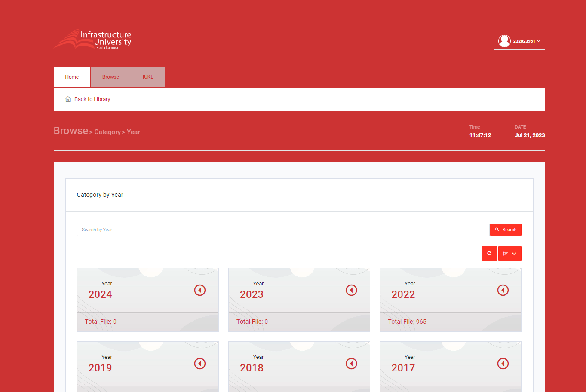The image size is (586, 392).
Task: Open the user account avatar icon
Action: (504, 41)
